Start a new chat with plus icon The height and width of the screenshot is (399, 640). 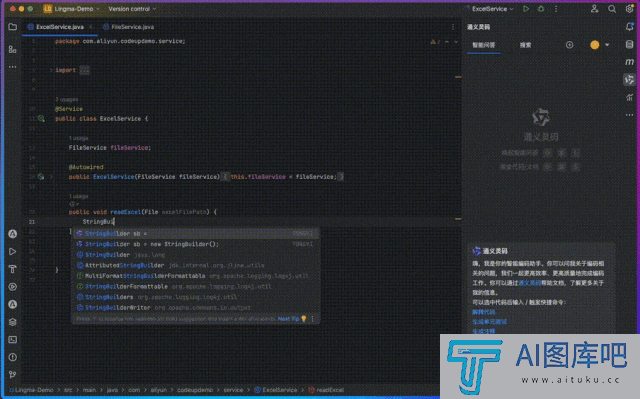(569, 45)
